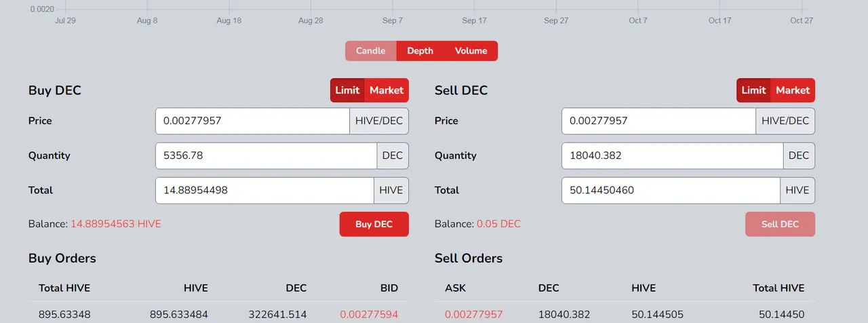Click the BID column header
Screen dimensions: 868x323
pos(389,288)
